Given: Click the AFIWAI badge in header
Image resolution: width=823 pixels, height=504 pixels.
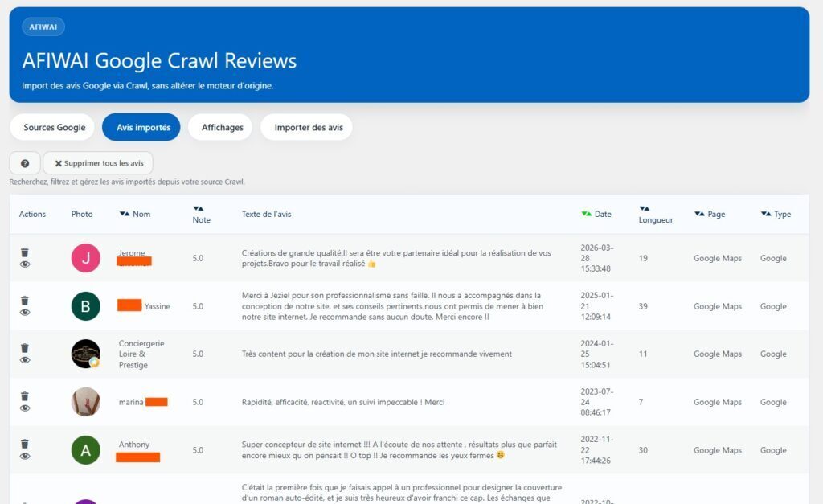Looking at the screenshot, I should (43, 27).
